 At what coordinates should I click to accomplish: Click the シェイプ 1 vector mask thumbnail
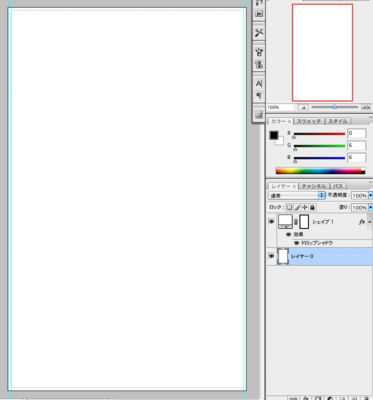tap(304, 222)
